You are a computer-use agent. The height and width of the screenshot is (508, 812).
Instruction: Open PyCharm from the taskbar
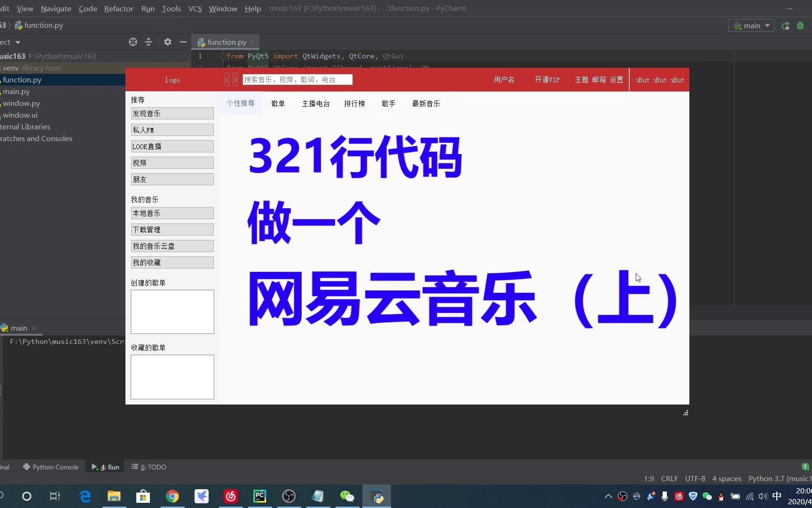pos(260,496)
